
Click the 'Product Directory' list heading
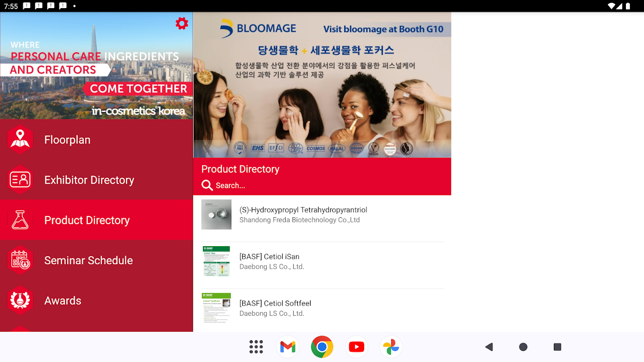coord(240,169)
